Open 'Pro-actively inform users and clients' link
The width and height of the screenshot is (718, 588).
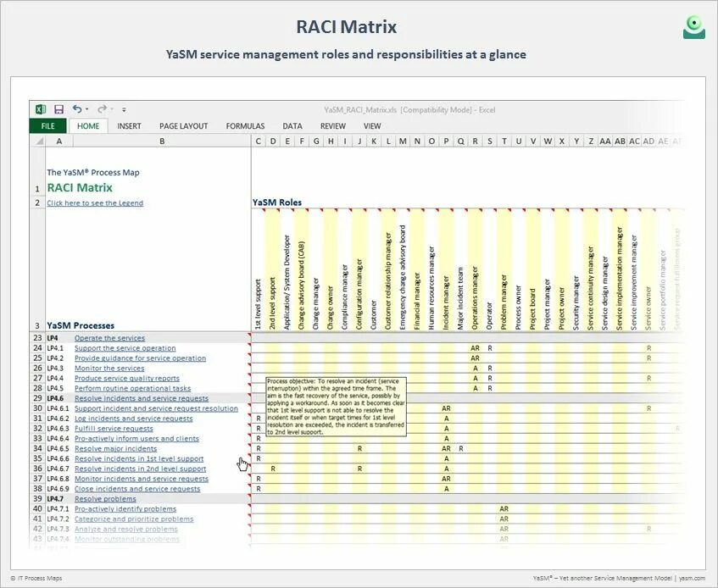tap(136, 439)
